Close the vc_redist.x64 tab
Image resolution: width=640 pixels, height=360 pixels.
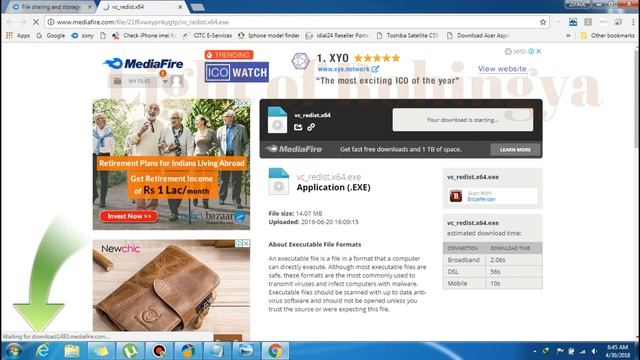(x=180, y=7)
